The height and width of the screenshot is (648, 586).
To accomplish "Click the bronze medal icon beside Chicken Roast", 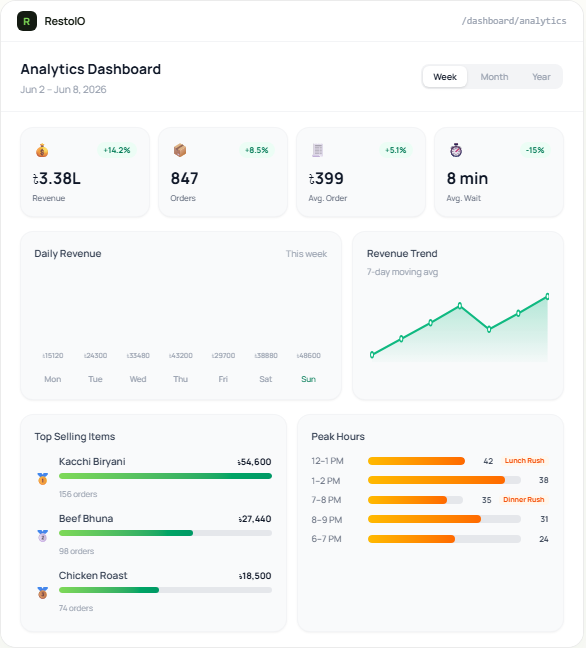I will pyautogui.click(x=43, y=593).
